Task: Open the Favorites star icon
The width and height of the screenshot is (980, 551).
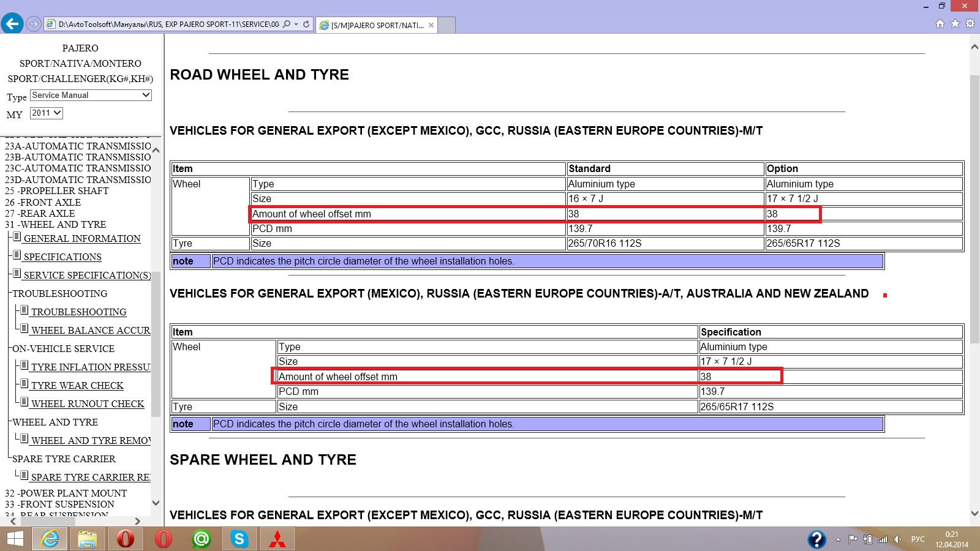Action: [x=955, y=24]
